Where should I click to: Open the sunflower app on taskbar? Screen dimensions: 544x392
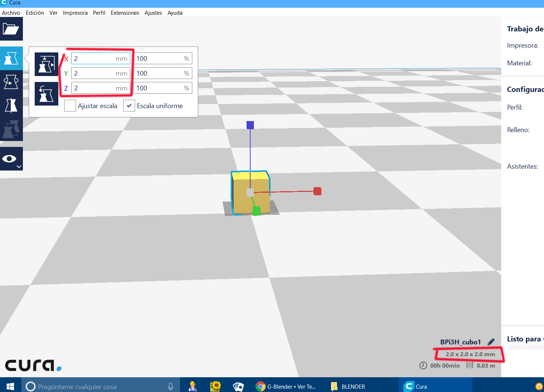click(215, 386)
